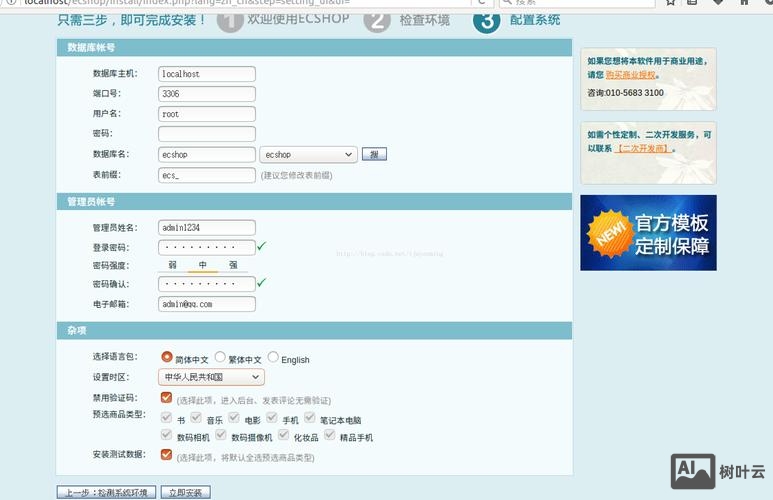Click the password confirm field (密码确认)

[207, 284]
